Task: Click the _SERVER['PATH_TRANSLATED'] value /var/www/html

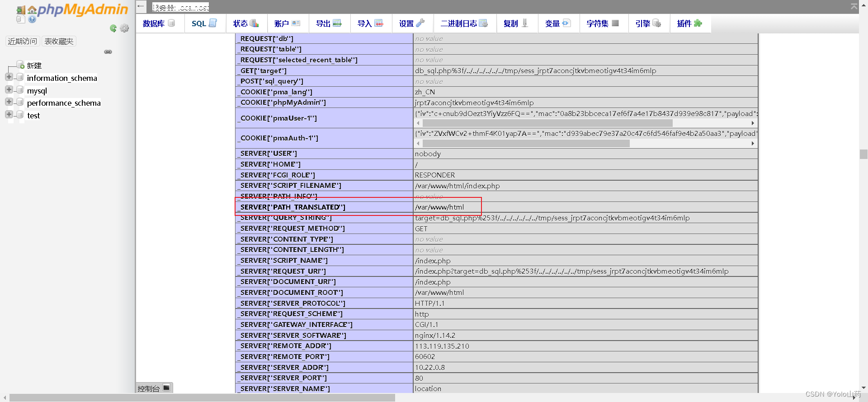Action: [439, 207]
